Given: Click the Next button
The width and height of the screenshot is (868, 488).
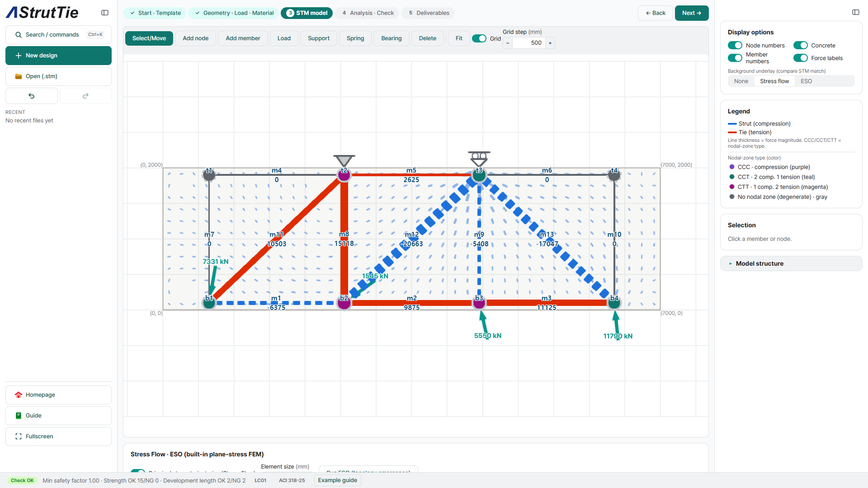Looking at the screenshot, I should click(x=692, y=13).
